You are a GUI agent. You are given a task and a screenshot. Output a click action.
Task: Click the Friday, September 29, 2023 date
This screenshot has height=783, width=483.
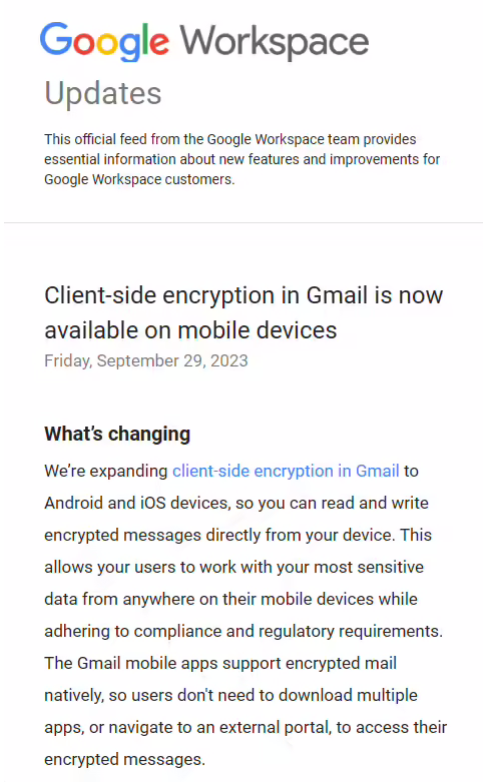[146, 361]
